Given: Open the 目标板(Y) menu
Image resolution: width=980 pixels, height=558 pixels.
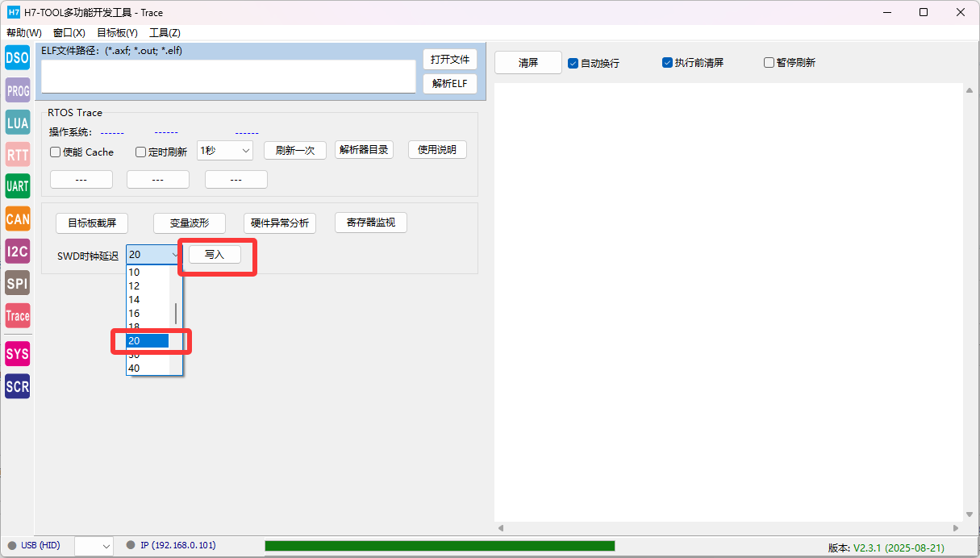Looking at the screenshot, I should tap(117, 33).
